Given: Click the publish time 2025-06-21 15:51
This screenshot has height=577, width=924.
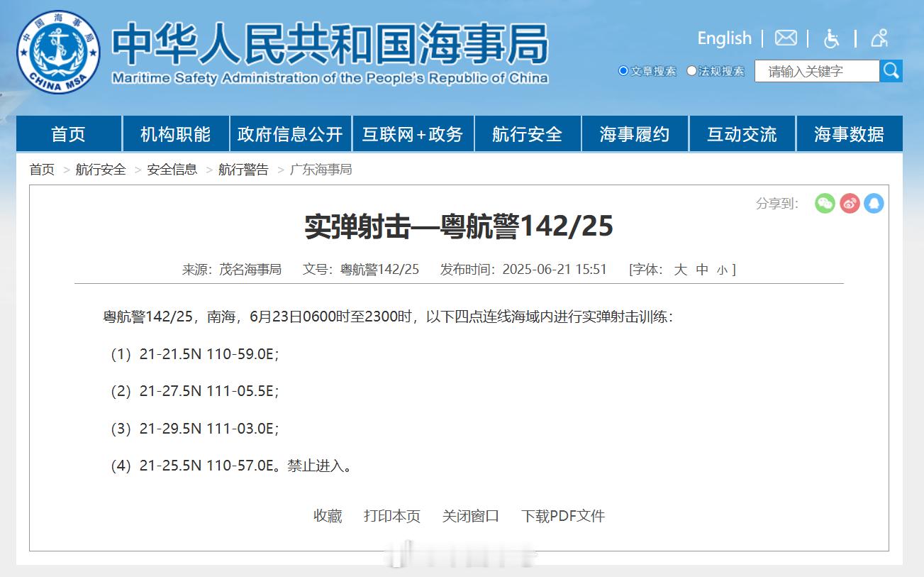Looking at the screenshot, I should (x=555, y=270).
